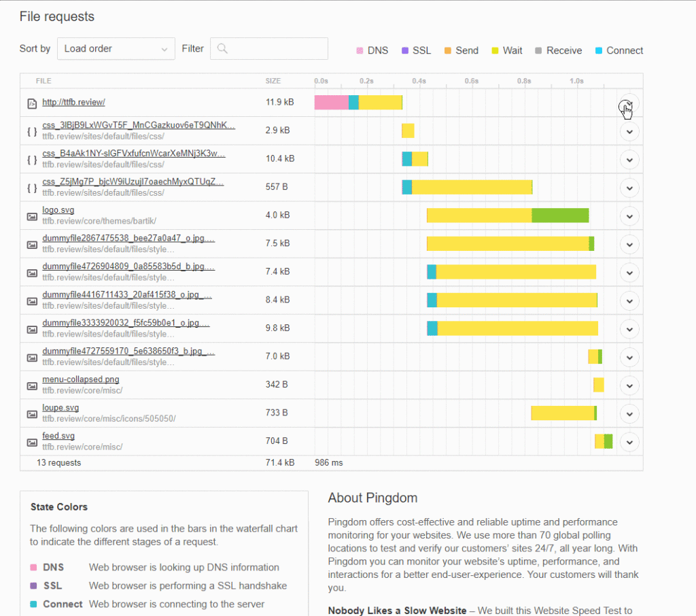The height and width of the screenshot is (616, 696).
Task: Expand details for dummyfile2867475538 row
Action: point(629,245)
